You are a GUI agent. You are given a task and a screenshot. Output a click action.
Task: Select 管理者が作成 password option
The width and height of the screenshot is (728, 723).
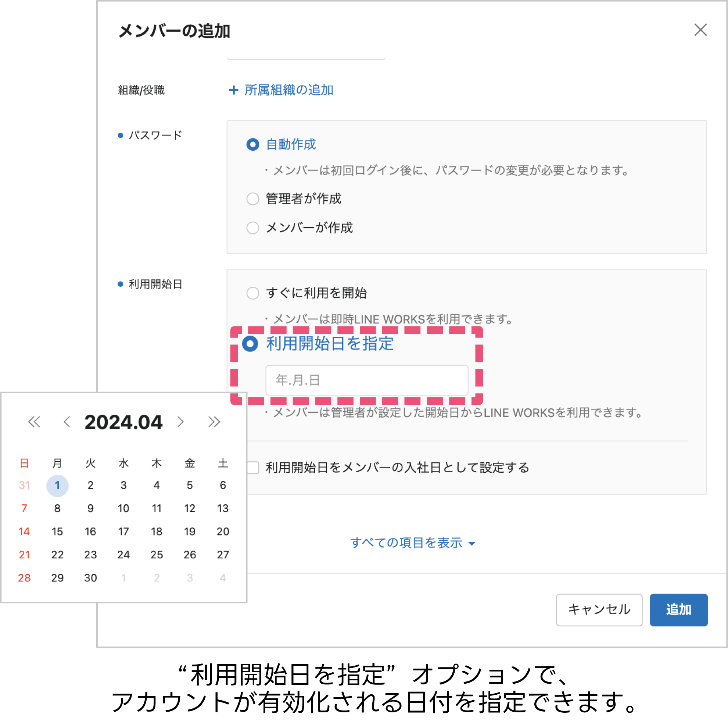tap(253, 198)
